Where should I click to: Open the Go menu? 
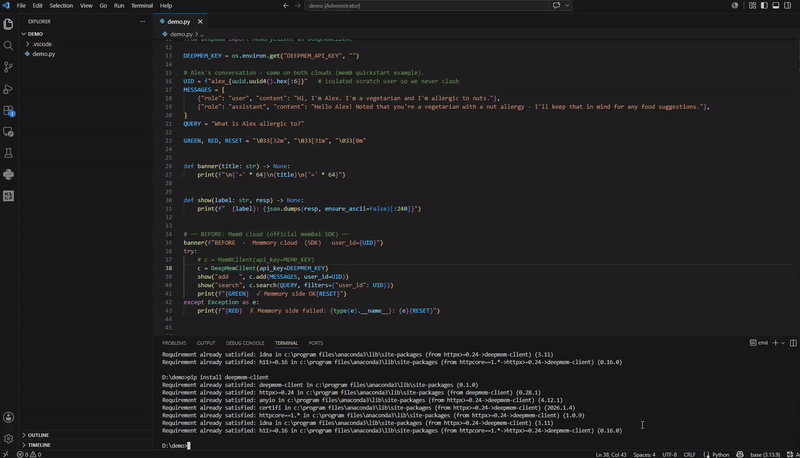click(x=103, y=6)
